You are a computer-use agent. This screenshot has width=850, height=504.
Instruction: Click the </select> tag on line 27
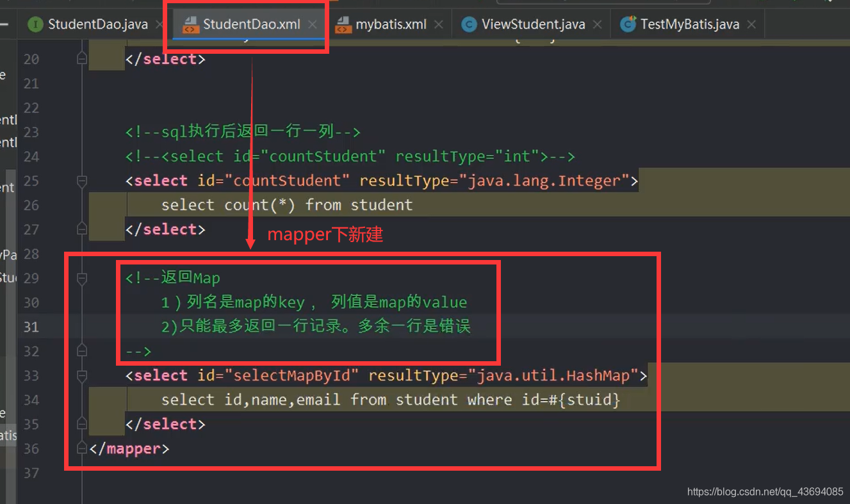click(165, 229)
